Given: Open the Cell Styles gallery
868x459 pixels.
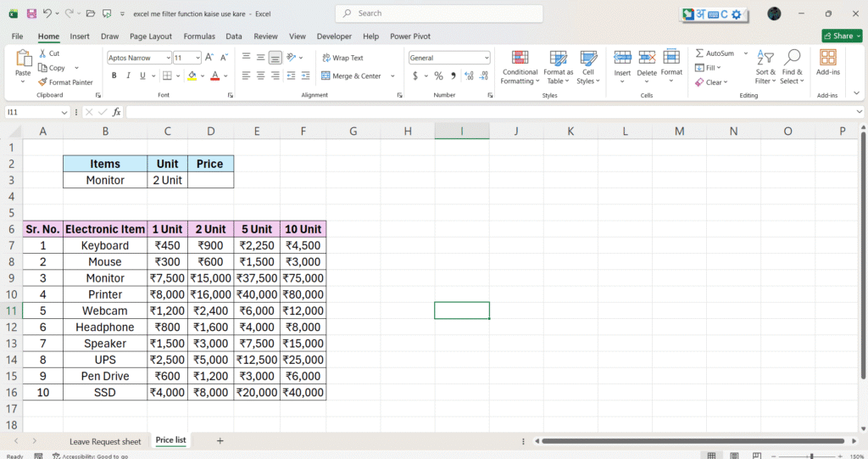Looking at the screenshot, I should [588, 67].
